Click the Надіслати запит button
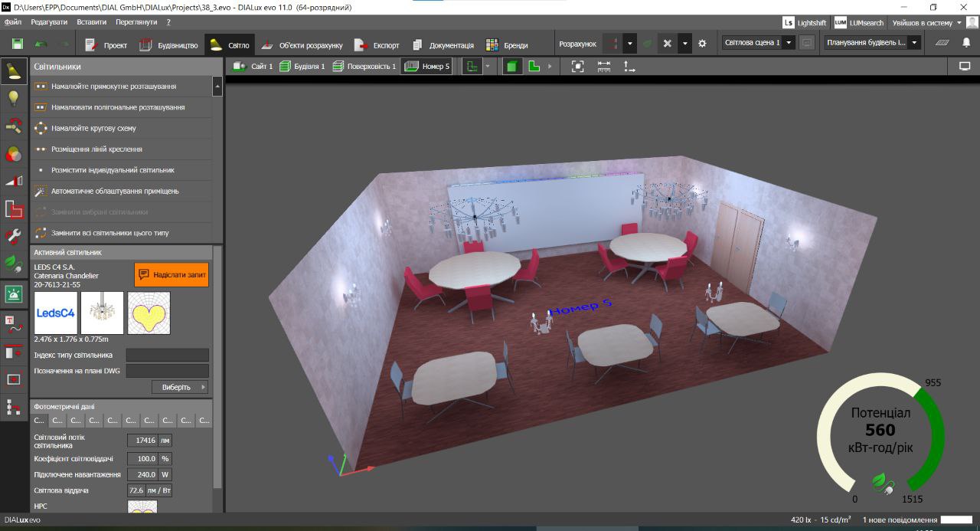 pyautogui.click(x=171, y=274)
